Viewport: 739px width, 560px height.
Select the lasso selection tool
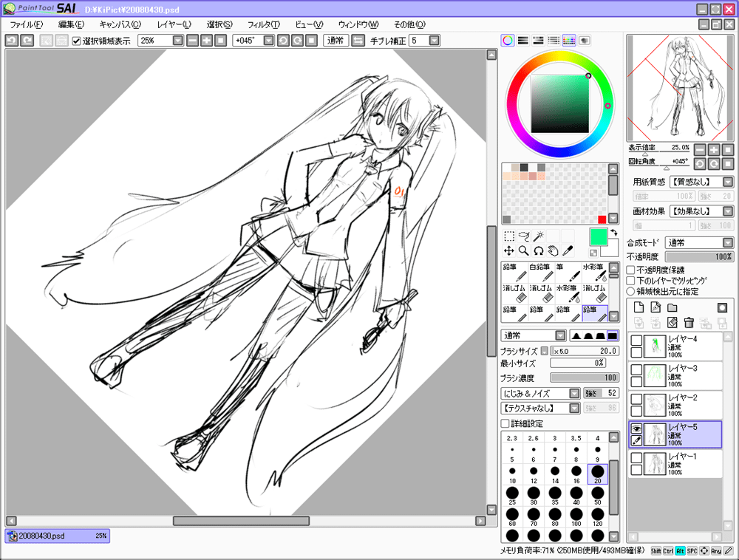point(524,236)
